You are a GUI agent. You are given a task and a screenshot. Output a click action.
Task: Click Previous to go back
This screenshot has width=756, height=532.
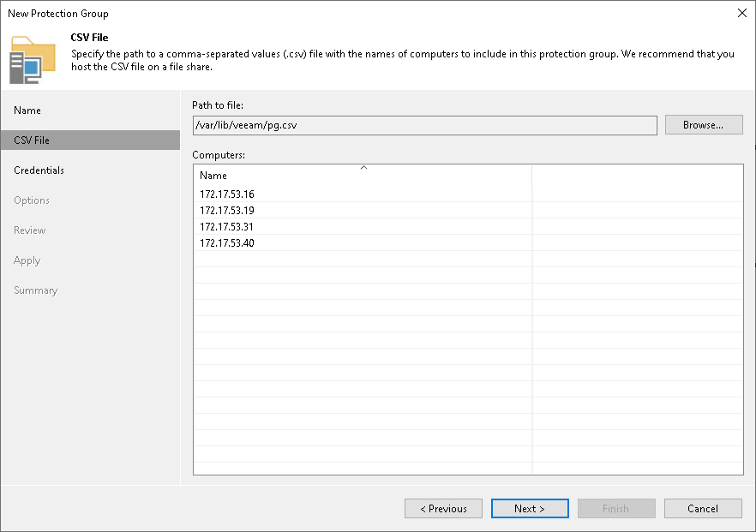click(x=443, y=508)
